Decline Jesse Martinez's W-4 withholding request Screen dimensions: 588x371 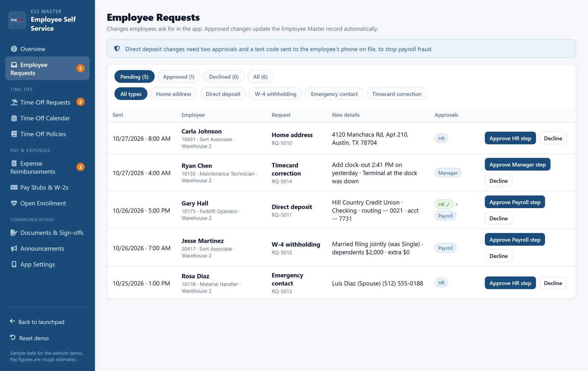pos(498,256)
